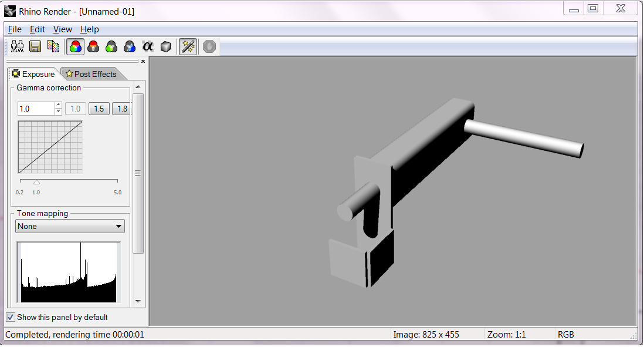Save the rendered image with floppy icon
Screen dimensions: 644x347
click(35, 46)
